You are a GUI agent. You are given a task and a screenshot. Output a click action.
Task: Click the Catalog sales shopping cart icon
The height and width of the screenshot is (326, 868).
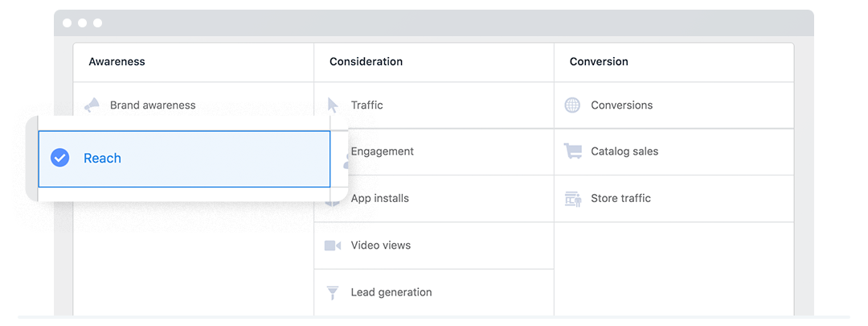click(x=573, y=151)
